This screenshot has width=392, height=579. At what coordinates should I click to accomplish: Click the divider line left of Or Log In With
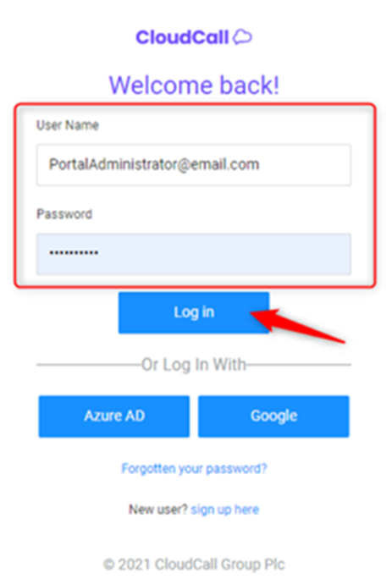(x=89, y=365)
